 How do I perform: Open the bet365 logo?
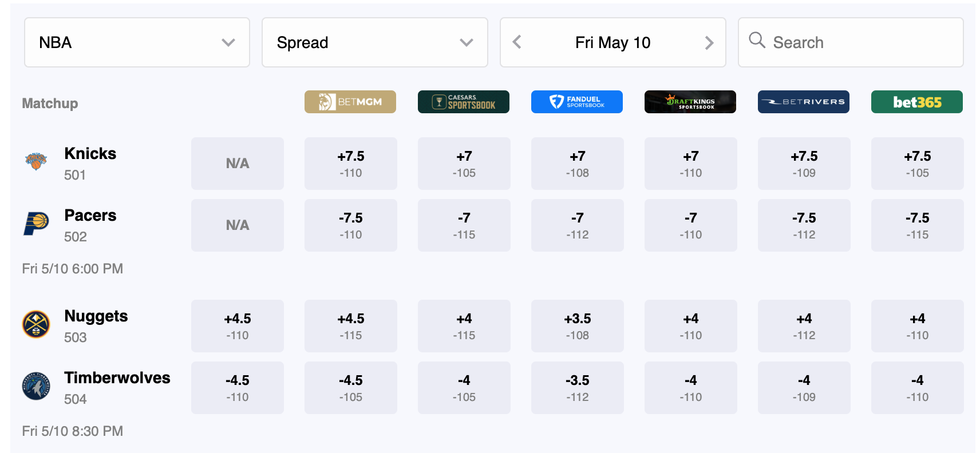pyautogui.click(x=917, y=102)
